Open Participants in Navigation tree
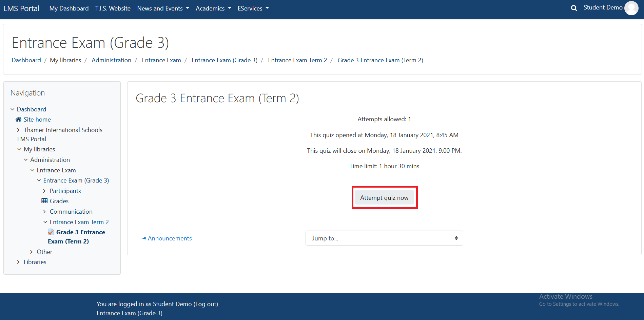 pos(65,191)
